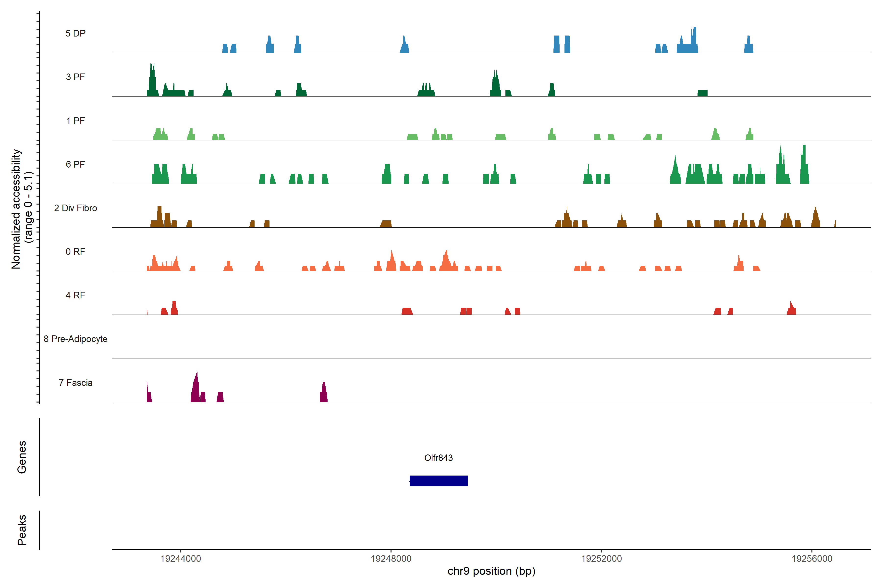Click the Olfr843 gene label

point(438,457)
